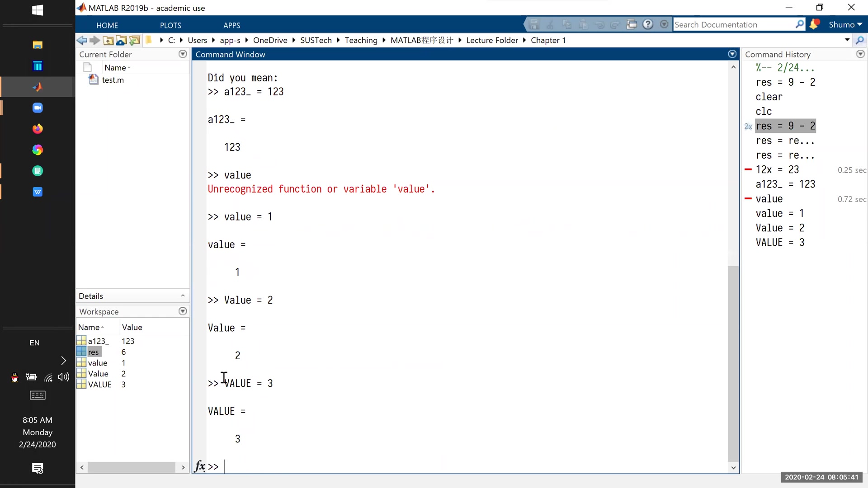Click Workspace Name column header

(x=98, y=327)
